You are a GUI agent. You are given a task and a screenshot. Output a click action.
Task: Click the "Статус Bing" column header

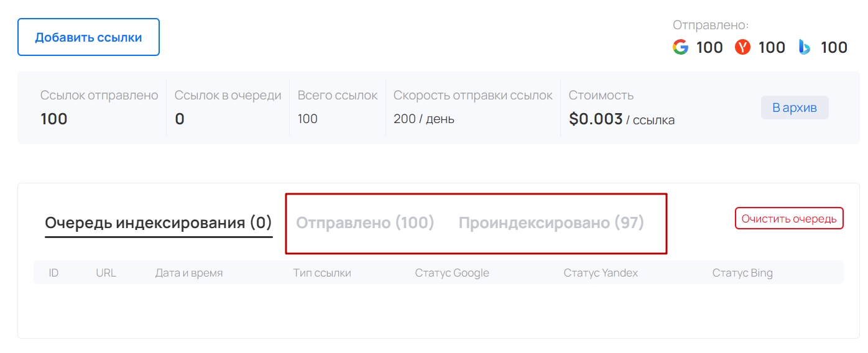click(x=742, y=273)
